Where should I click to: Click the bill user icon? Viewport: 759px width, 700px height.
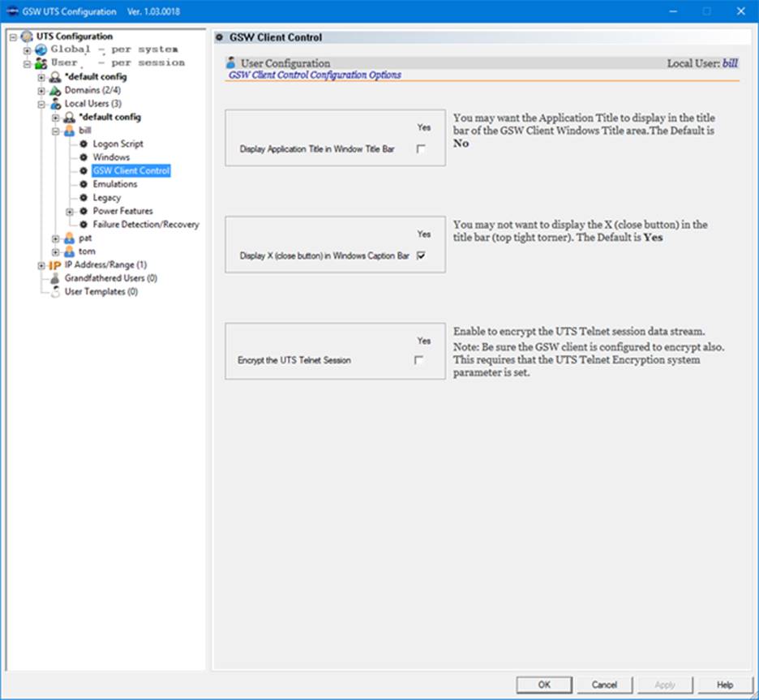point(69,131)
